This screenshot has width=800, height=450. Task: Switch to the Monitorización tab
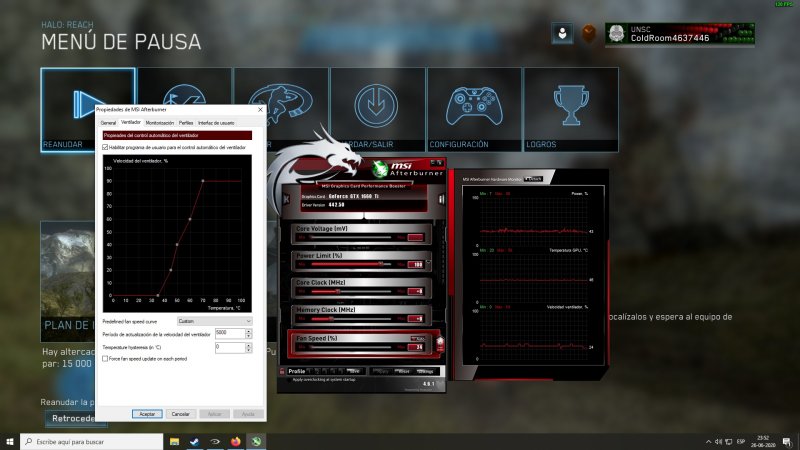pyautogui.click(x=160, y=123)
